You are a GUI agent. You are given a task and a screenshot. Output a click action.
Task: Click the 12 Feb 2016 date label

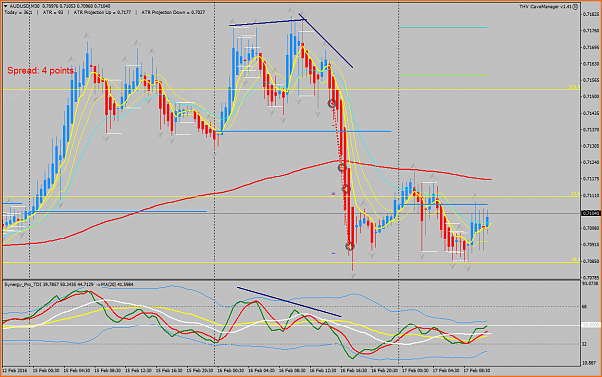[15, 371]
